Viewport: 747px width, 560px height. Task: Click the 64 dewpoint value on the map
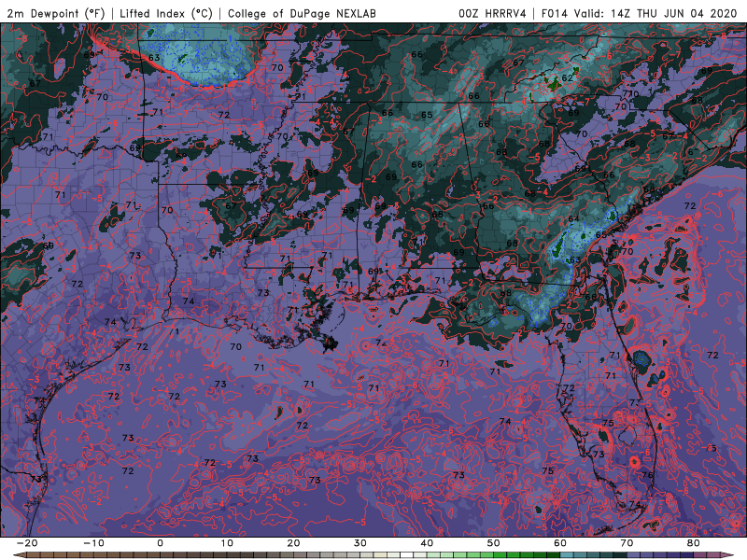pyautogui.click(x=573, y=218)
